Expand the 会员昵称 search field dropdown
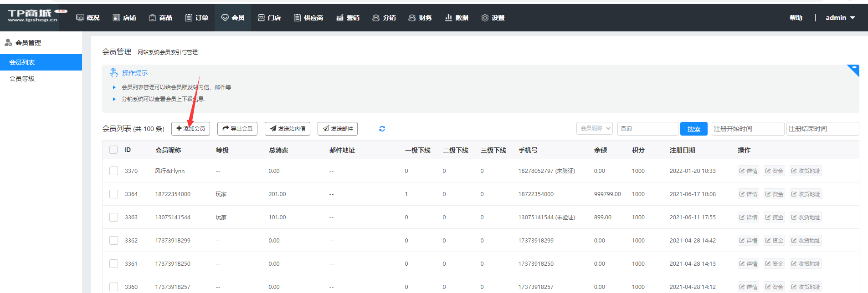868x293 pixels. click(x=595, y=129)
